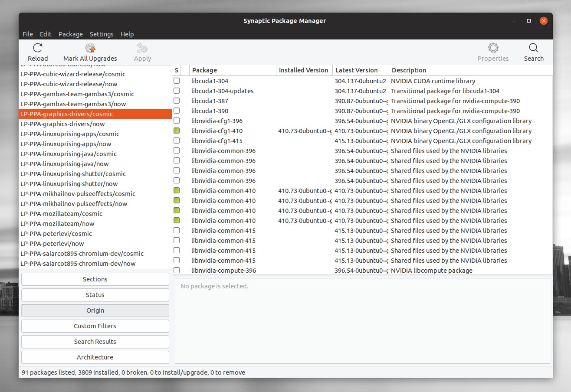Open the Package menu

[70, 34]
